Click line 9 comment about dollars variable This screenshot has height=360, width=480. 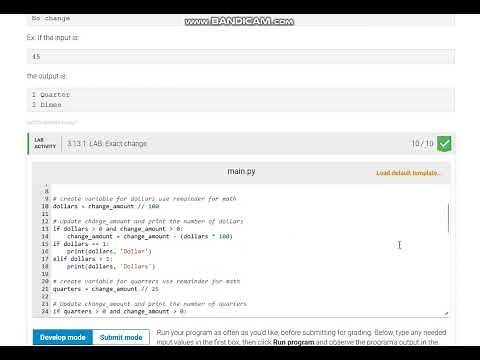145,199
